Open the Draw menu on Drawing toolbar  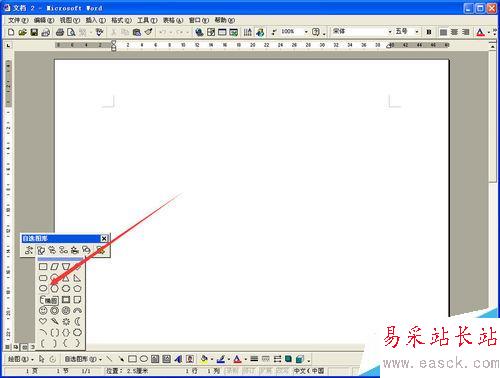point(21,359)
